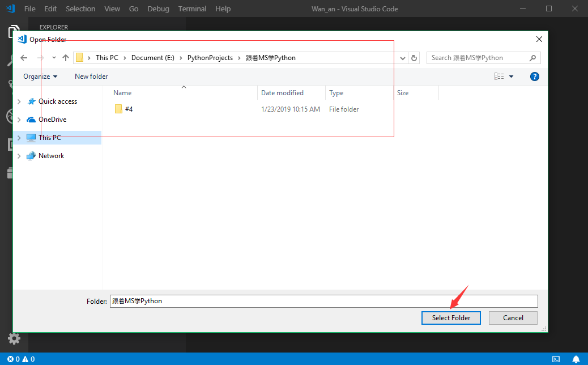The image size is (588, 365).
Task: Open the notifications bell in status bar
Action: point(576,359)
